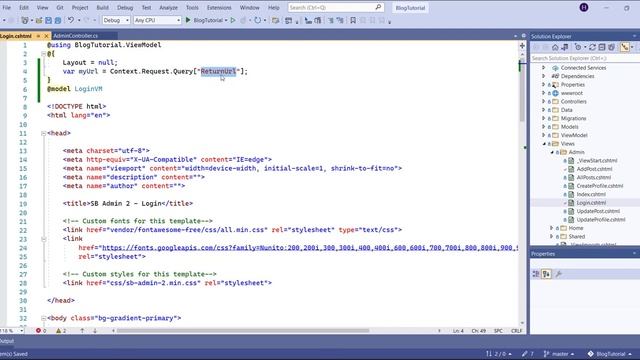Collapse the head element code fold

(43, 133)
